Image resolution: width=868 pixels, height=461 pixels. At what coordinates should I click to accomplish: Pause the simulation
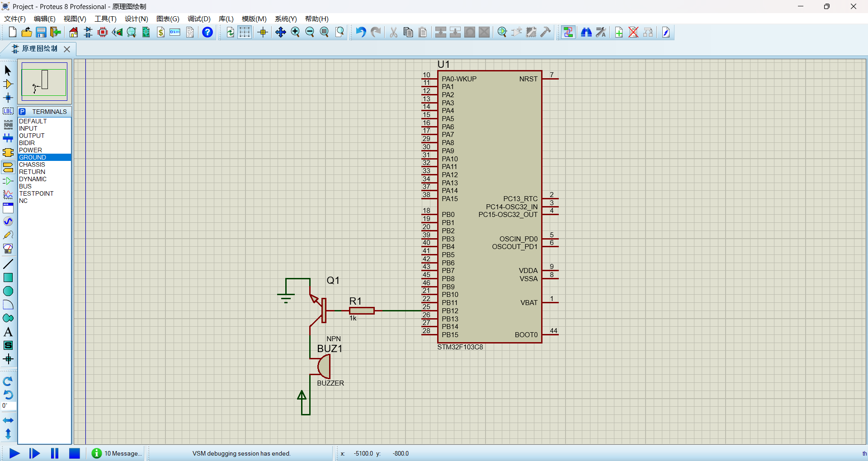[55, 453]
